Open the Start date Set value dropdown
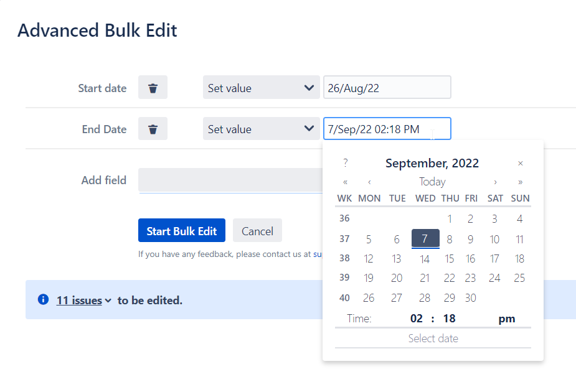 click(261, 87)
